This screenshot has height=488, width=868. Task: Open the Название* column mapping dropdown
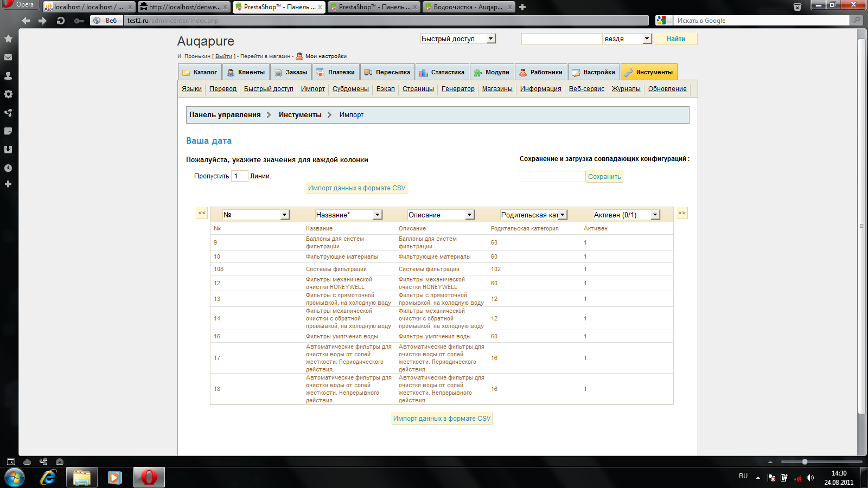point(349,215)
